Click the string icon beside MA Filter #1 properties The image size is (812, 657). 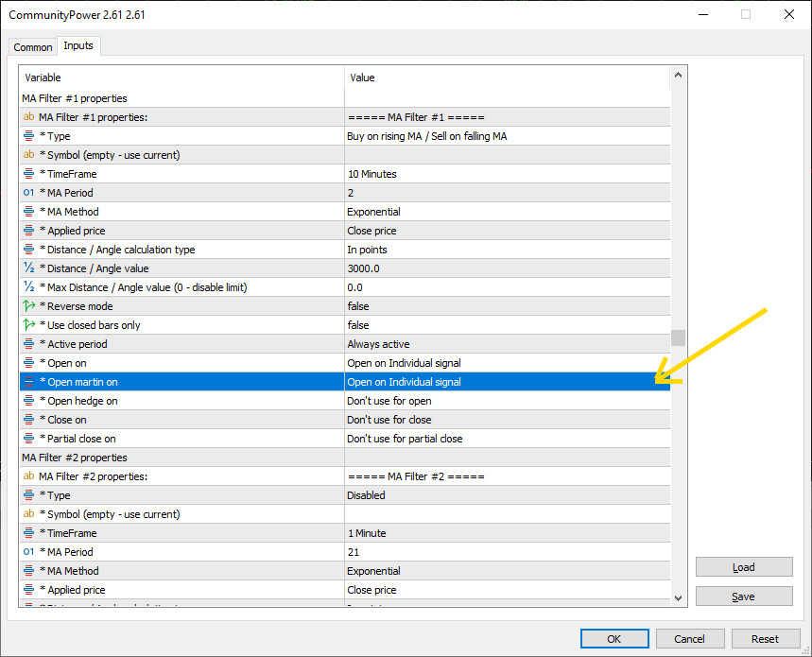pyautogui.click(x=29, y=117)
